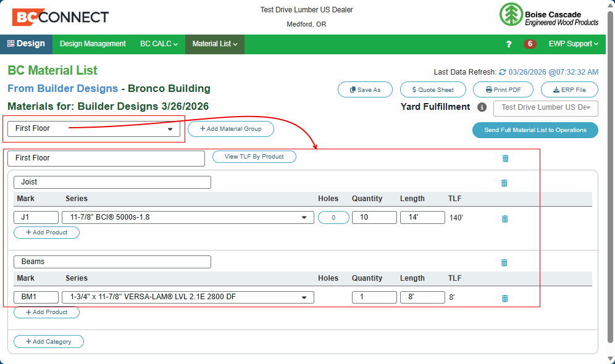This screenshot has width=615, height=364.
Task: Open the help question mark icon
Action: pos(509,44)
